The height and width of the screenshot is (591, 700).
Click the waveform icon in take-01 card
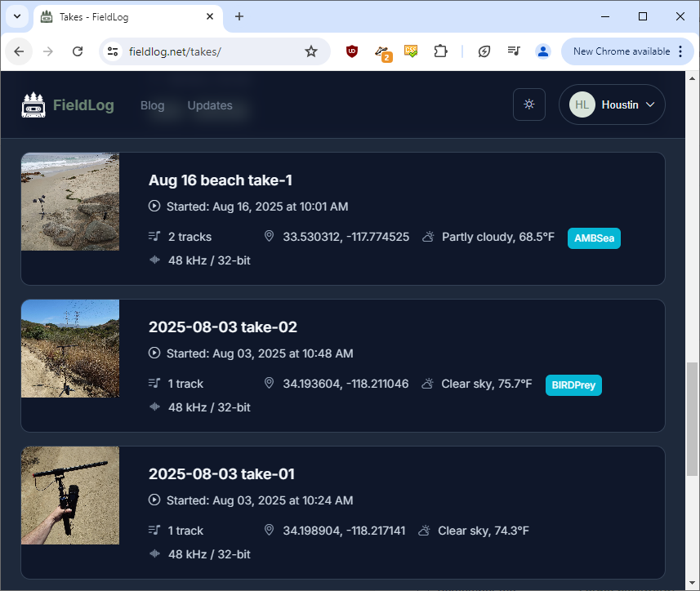[154, 553]
